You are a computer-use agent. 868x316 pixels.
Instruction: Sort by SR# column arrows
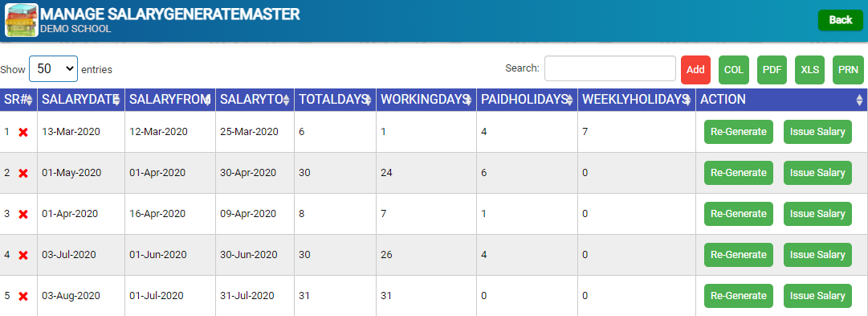point(30,100)
